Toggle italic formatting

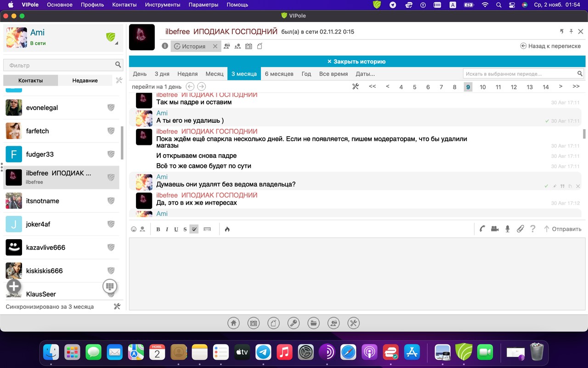[167, 229]
